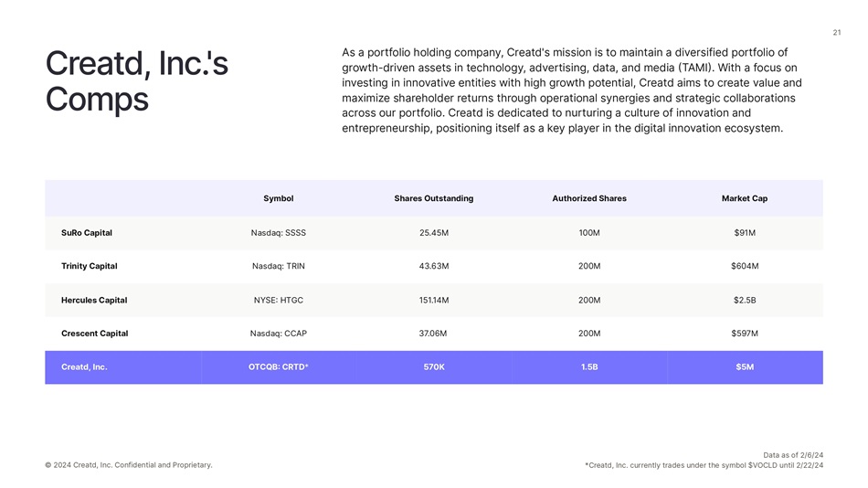
Task: Click the "Data as of 2/6/24" note
Action: click(x=793, y=455)
